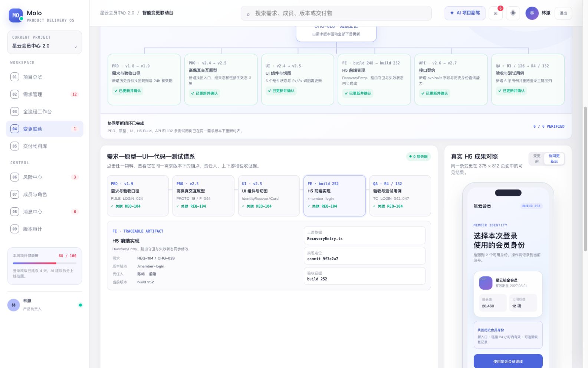Image resolution: width=588 pixels, height=368 pixels.
Task: Open the QA · R3 / 126 → R4 / 132 card
Action: [528, 79]
